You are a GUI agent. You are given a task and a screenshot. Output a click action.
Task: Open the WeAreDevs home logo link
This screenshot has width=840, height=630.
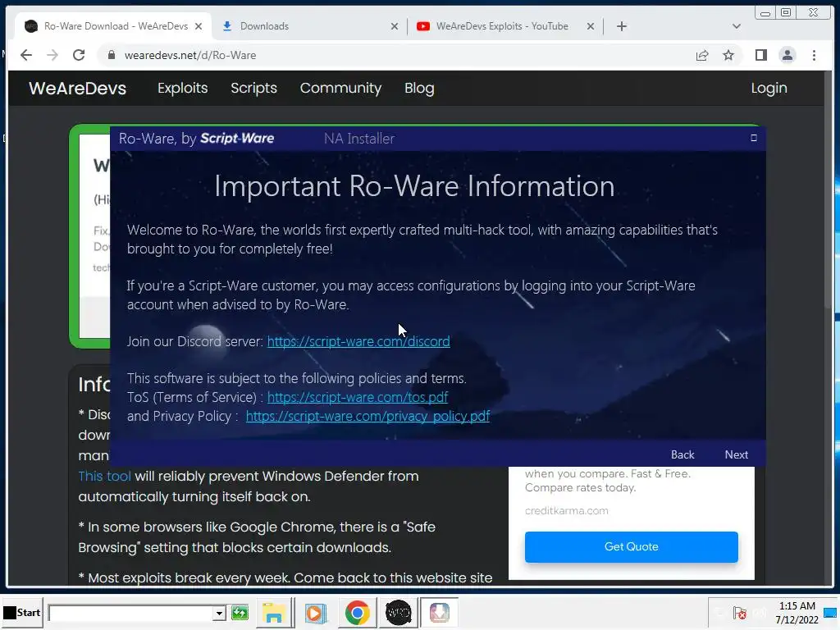pos(78,89)
